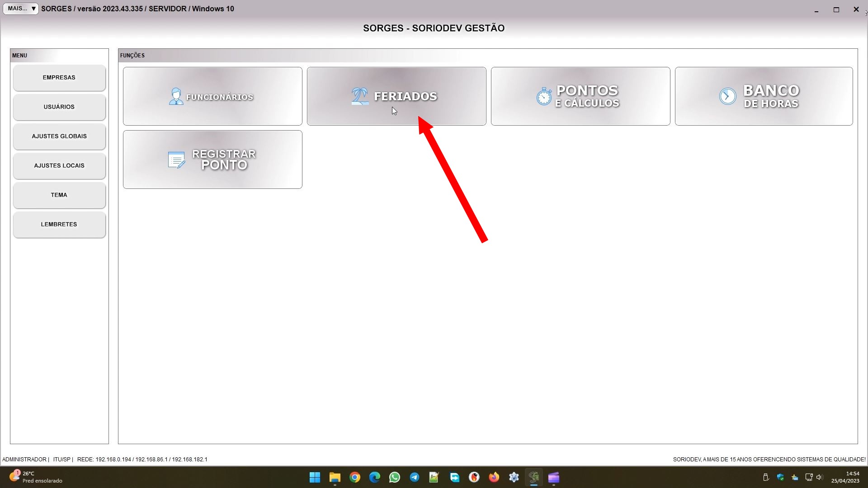Click the Ajustes Locais button
The height and width of the screenshot is (488, 868).
click(x=59, y=166)
